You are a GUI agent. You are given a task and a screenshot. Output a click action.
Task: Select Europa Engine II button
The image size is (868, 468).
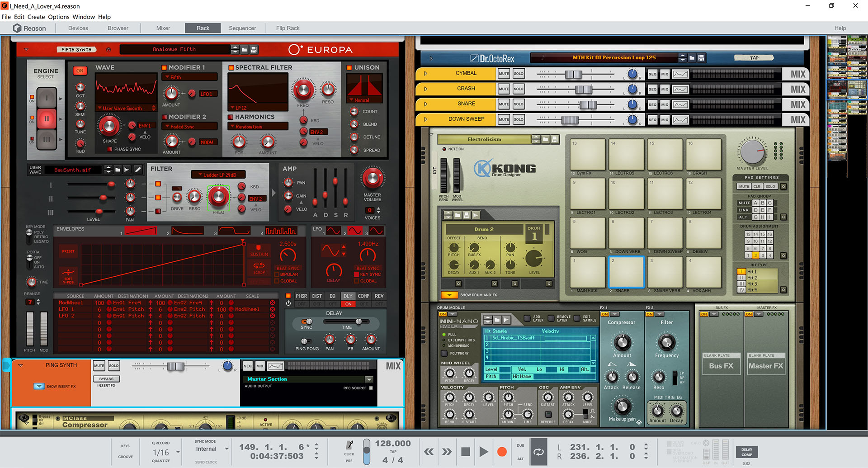pos(47,119)
